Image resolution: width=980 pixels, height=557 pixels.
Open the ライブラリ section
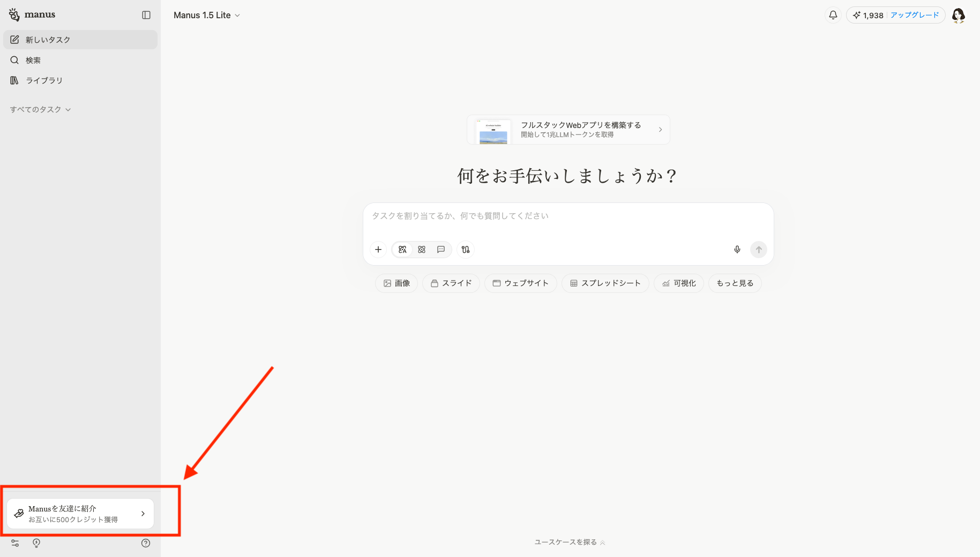click(x=43, y=80)
